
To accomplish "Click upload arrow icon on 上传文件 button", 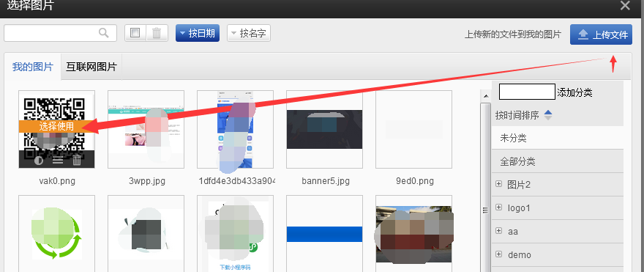I will pyautogui.click(x=583, y=35).
